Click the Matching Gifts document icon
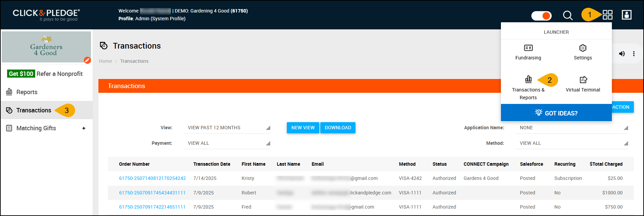This screenshot has width=644, height=216. pos(9,128)
